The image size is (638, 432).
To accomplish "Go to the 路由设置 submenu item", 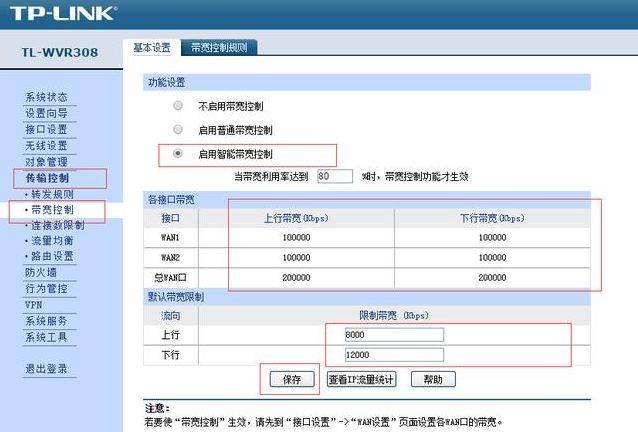I will pyautogui.click(x=52, y=256).
